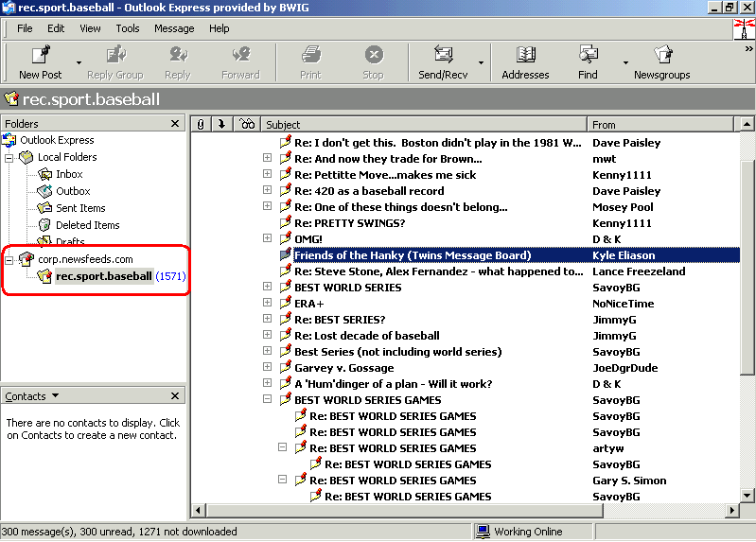The height and width of the screenshot is (542, 756).
Task: Click the Reply toolbar icon
Action: 178,55
